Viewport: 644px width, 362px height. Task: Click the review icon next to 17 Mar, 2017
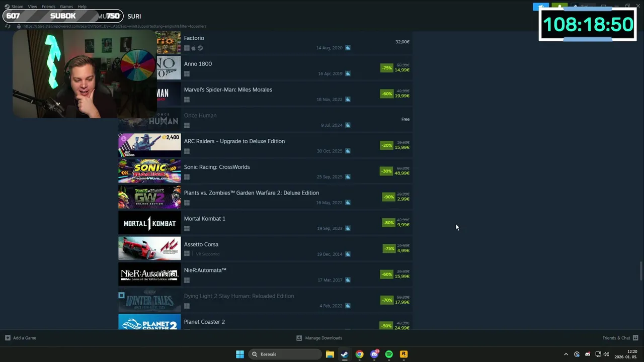[x=348, y=280]
